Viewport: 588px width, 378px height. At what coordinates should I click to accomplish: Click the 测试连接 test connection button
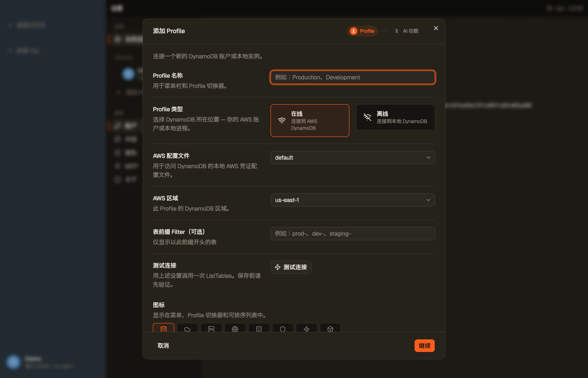point(291,267)
